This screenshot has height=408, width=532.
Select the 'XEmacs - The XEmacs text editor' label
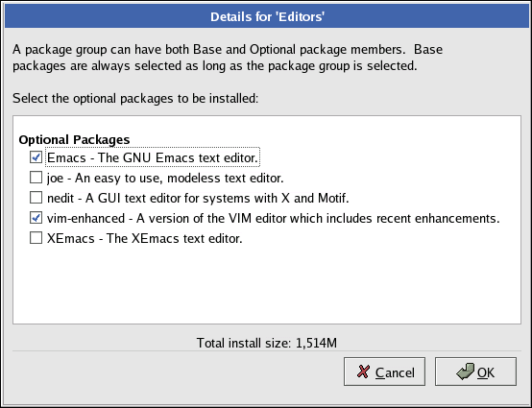coord(145,238)
